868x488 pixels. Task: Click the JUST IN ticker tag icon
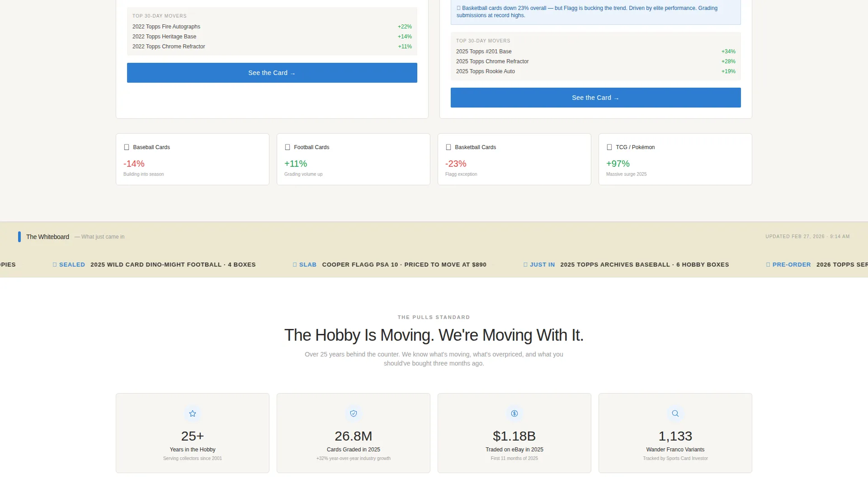(x=525, y=265)
